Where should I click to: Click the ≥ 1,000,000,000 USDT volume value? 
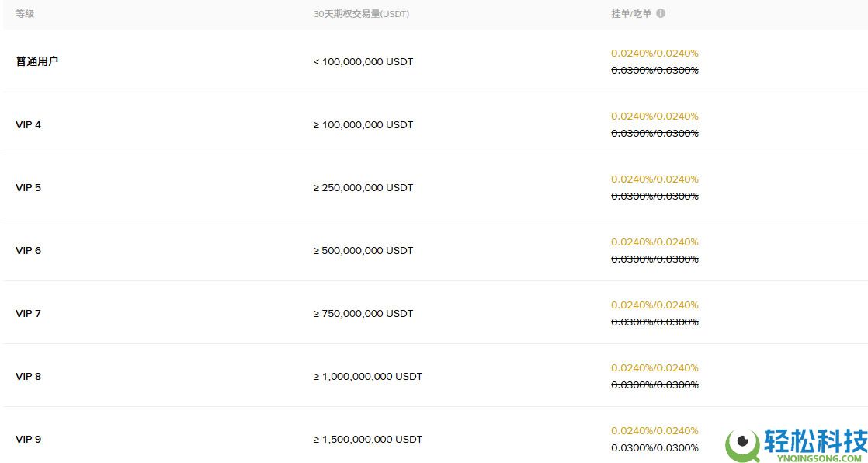click(x=367, y=376)
